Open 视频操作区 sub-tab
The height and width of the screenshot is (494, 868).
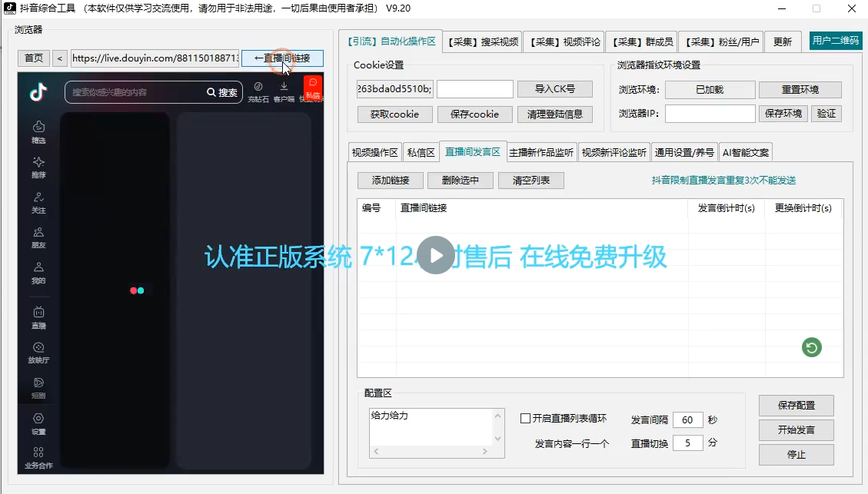tap(374, 153)
